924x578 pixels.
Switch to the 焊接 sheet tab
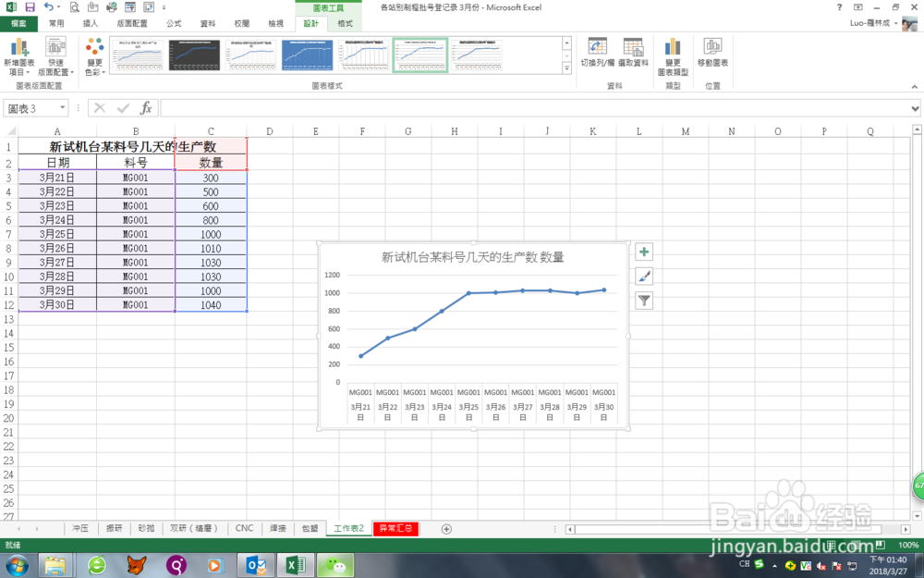pyautogui.click(x=278, y=528)
